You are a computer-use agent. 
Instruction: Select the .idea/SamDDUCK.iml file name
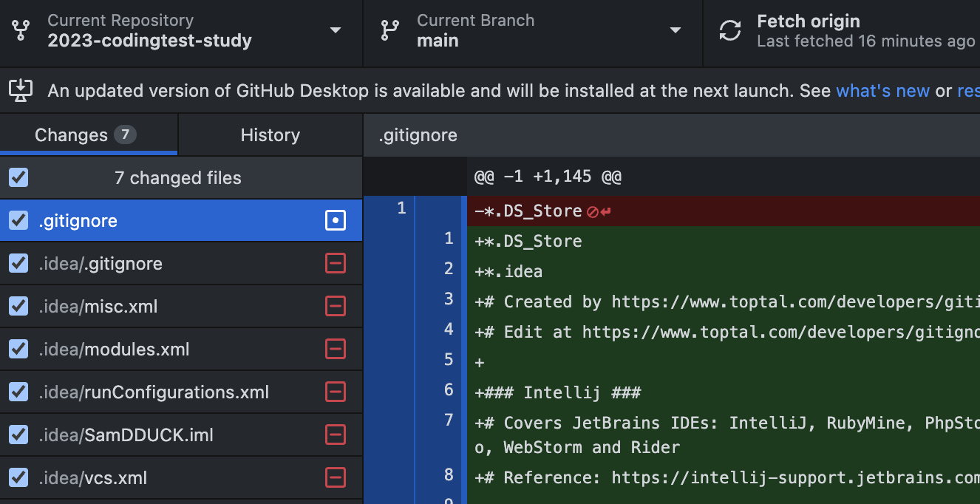pos(126,435)
